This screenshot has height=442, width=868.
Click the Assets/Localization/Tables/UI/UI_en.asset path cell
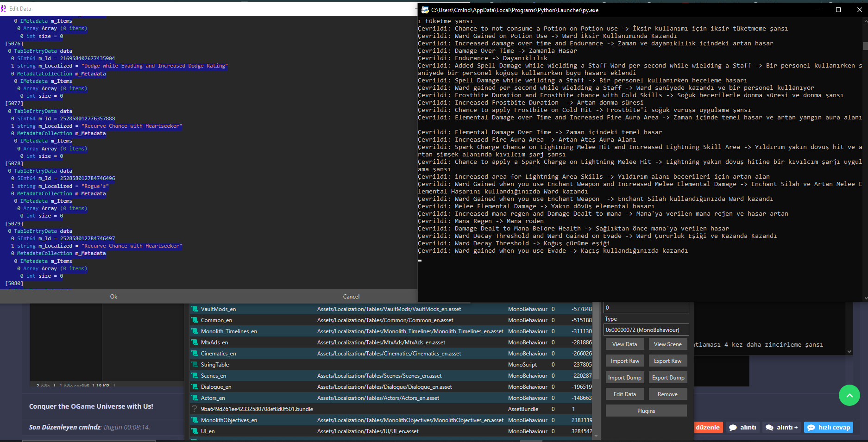click(368, 431)
